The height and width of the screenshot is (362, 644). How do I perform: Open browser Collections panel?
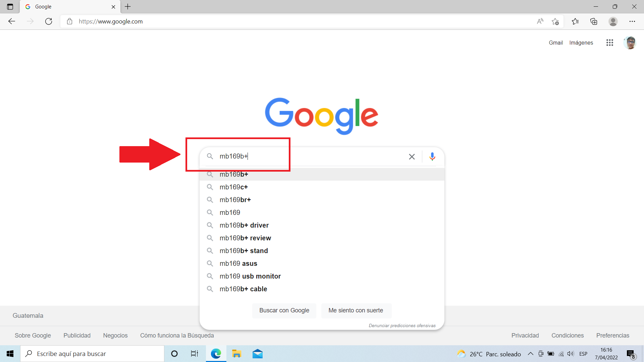(x=594, y=21)
